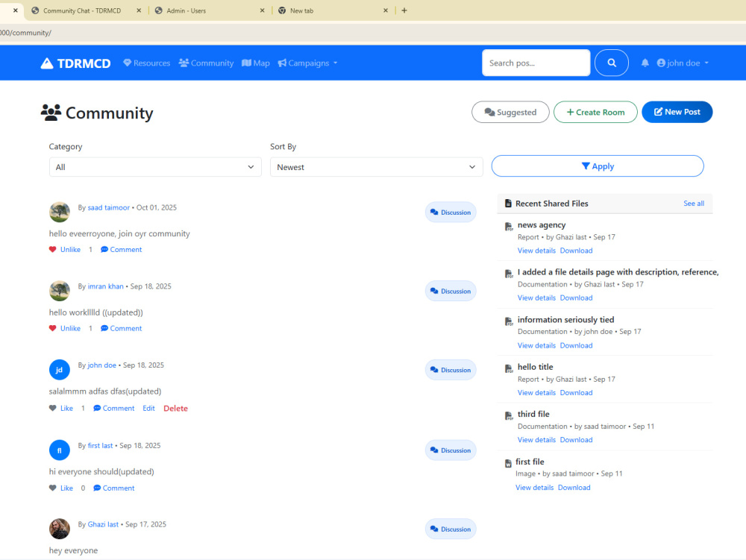Open a new browser tab with plus
This screenshot has height=560, width=746.
coord(404,10)
